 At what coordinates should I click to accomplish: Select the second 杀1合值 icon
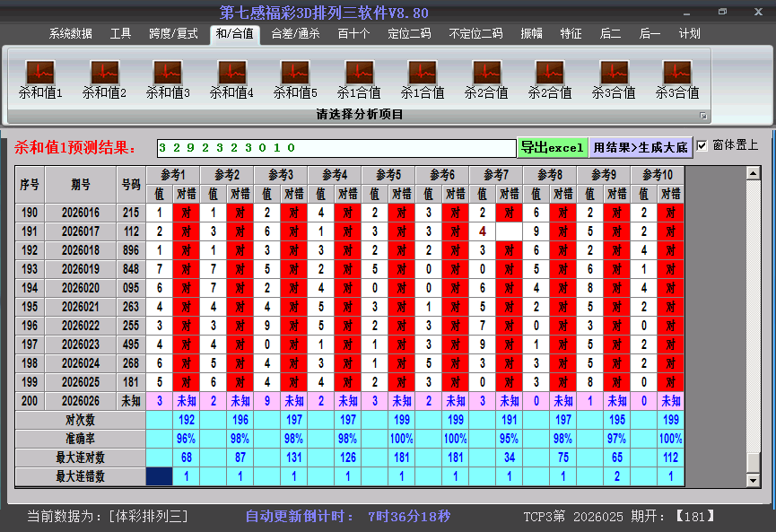tap(423, 76)
